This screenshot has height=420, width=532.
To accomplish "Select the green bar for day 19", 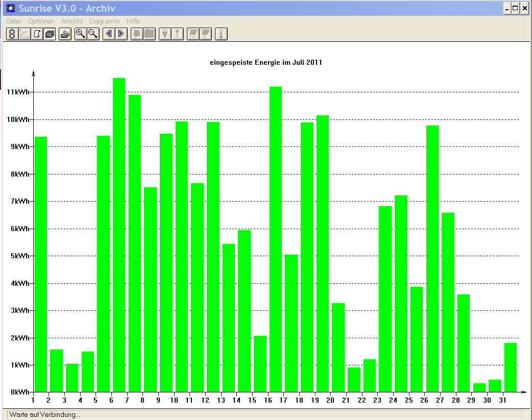I will [323, 254].
